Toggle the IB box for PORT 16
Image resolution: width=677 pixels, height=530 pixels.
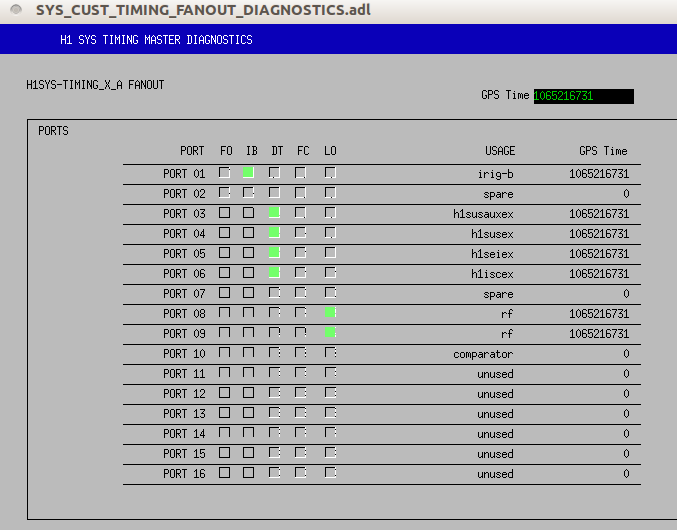click(x=249, y=473)
